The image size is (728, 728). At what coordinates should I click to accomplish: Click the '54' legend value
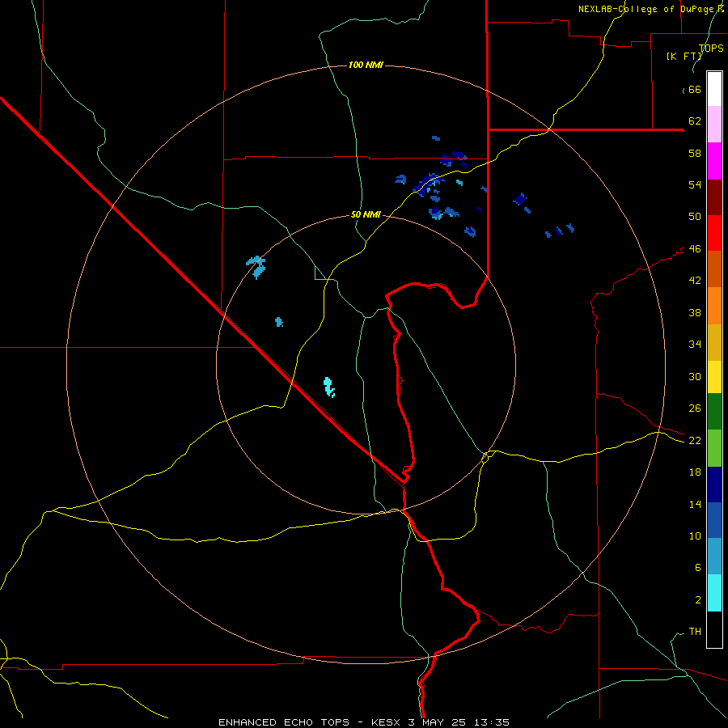coord(695,184)
